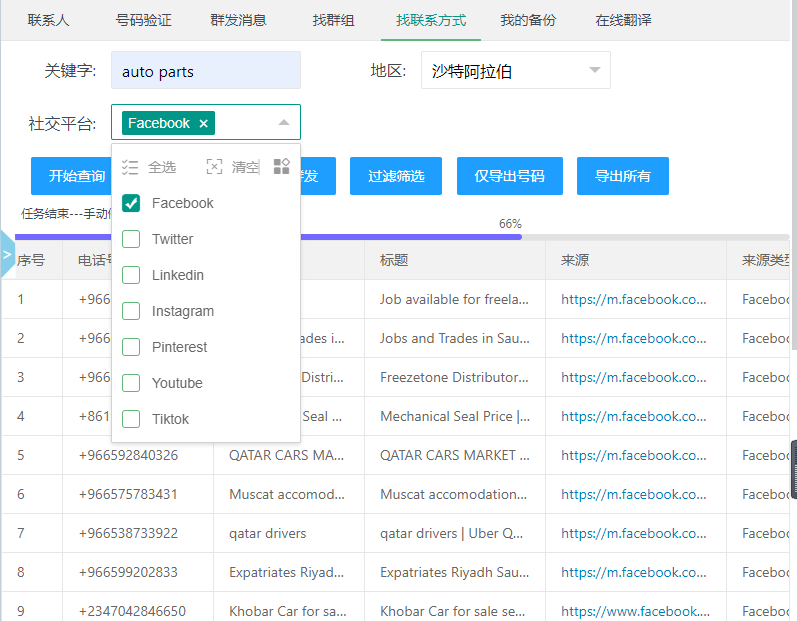Check the Instagram checkbox
This screenshot has height=621, width=797.
click(x=131, y=311)
